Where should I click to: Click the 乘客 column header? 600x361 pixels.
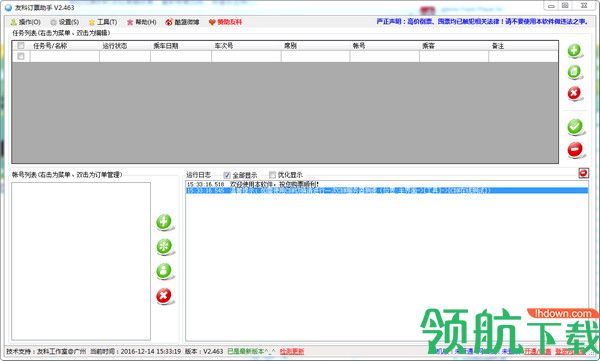coord(428,46)
